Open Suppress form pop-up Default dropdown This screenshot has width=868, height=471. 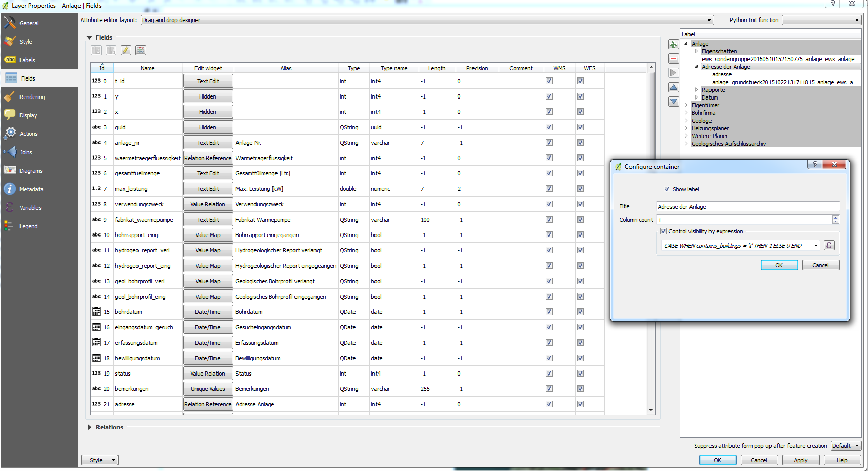coord(845,446)
